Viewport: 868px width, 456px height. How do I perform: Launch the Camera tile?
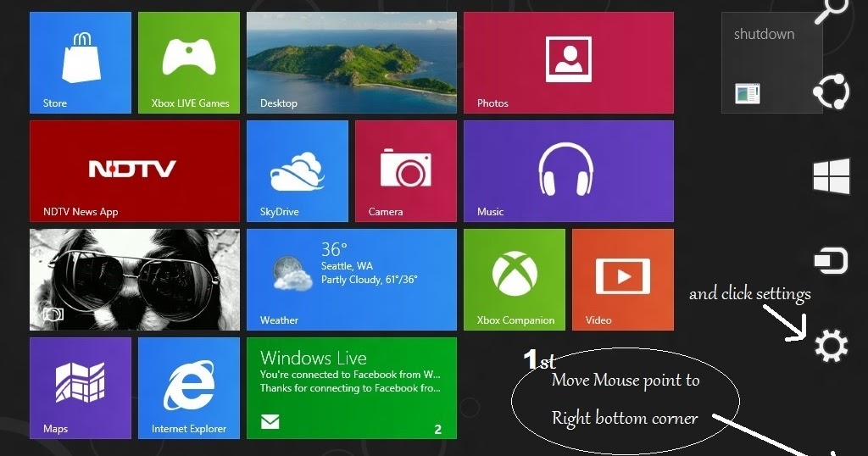pos(406,171)
